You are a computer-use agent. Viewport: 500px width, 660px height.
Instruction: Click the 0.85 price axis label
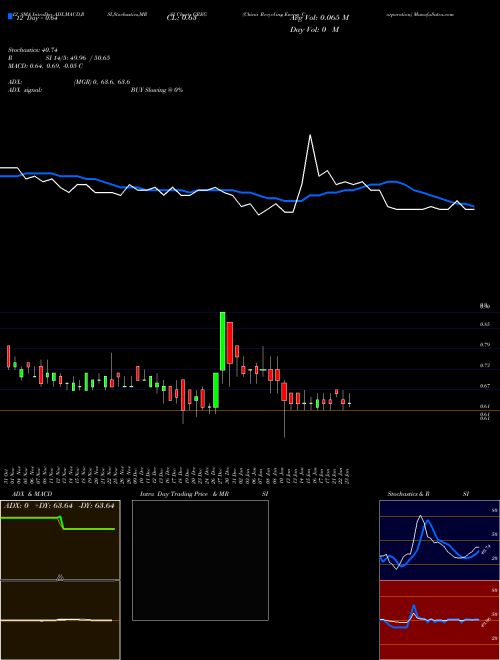pos(485,325)
